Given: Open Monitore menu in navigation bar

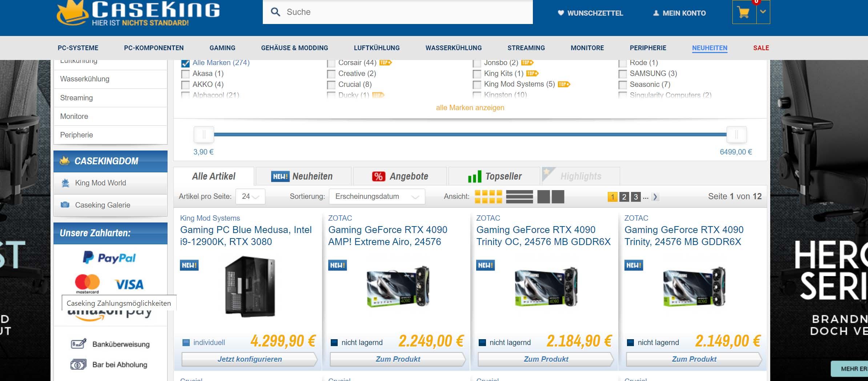Looking at the screenshot, I should 587,48.
